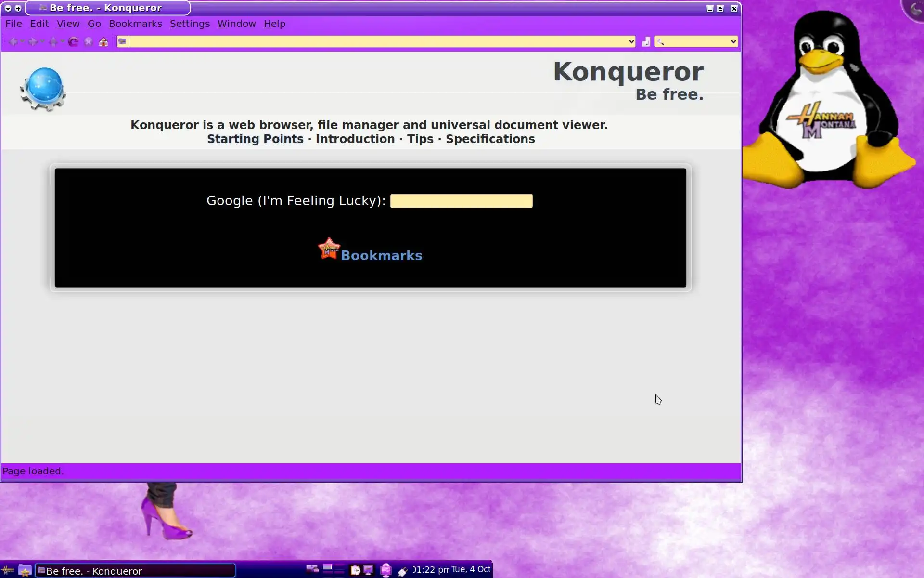This screenshot has height=578, width=924.
Task: Click the clock in the panel
Action: (451, 570)
